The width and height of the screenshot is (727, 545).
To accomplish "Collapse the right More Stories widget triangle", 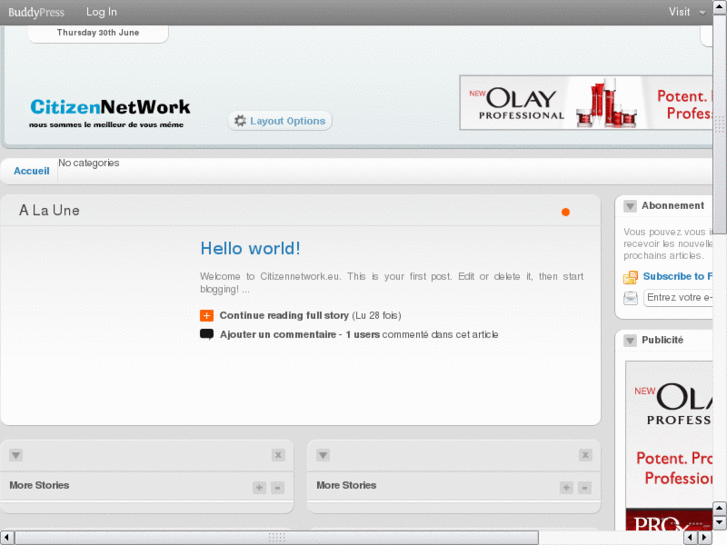I will (323, 455).
